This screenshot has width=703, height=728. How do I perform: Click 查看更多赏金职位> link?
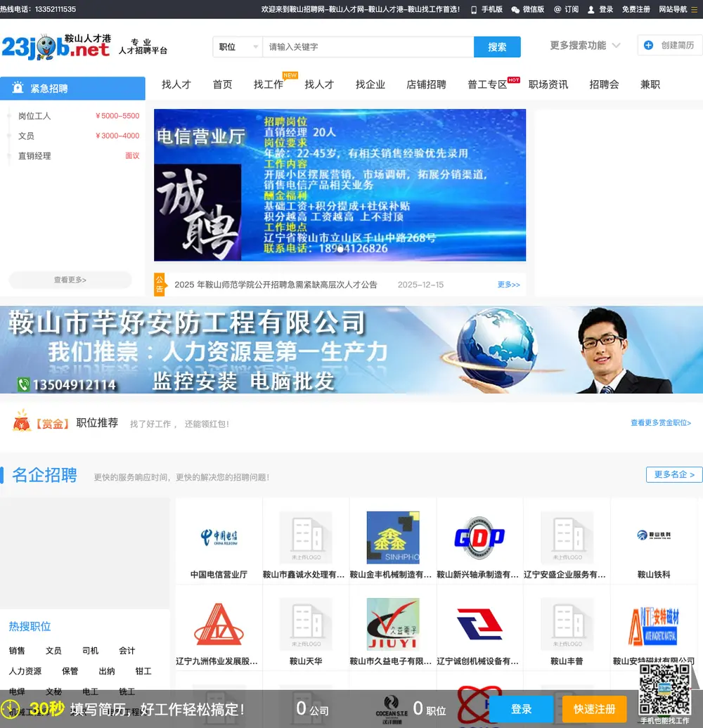(661, 423)
